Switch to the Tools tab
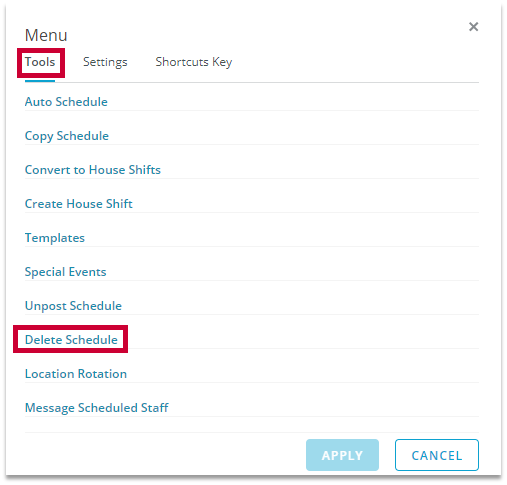 point(40,62)
